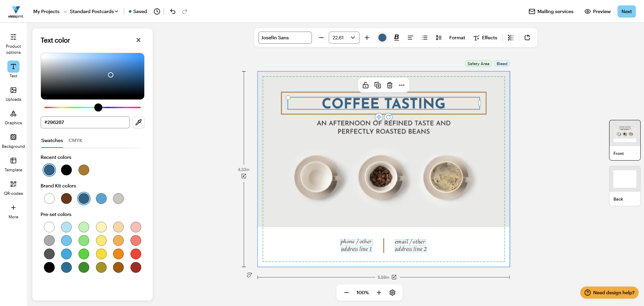Click the Vistaprint logo
The height and width of the screenshot is (306, 644).
[x=16, y=12]
